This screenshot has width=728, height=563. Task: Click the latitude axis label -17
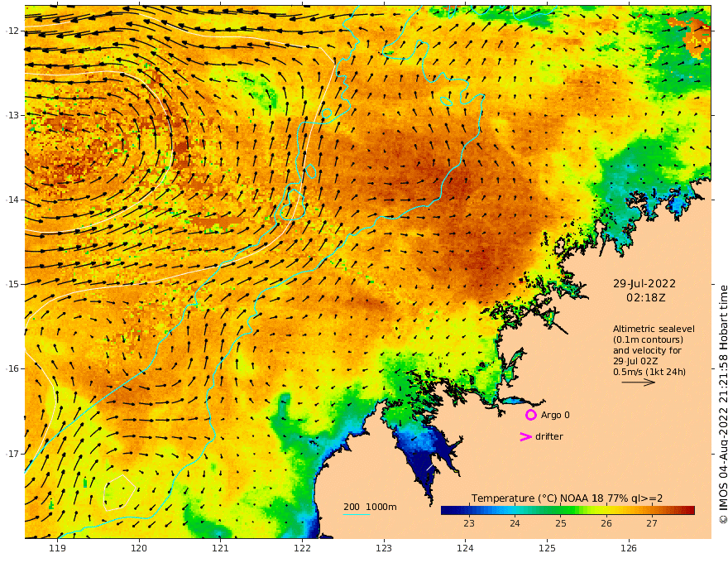tap(12, 453)
